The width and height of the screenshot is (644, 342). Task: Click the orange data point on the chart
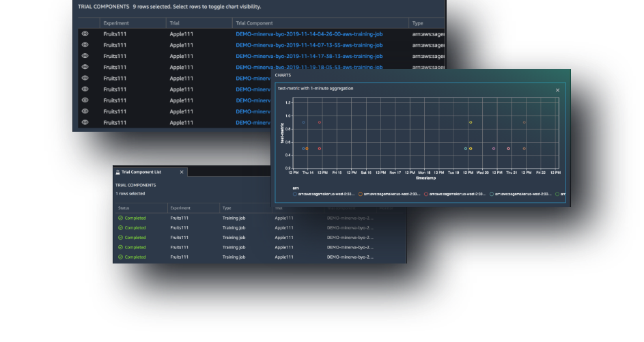pyautogui.click(x=307, y=149)
